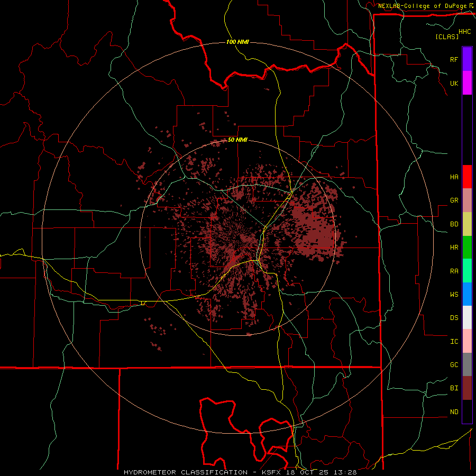Click the GC legend label
This screenshot has height=476, width=476.
pos(454,365)
